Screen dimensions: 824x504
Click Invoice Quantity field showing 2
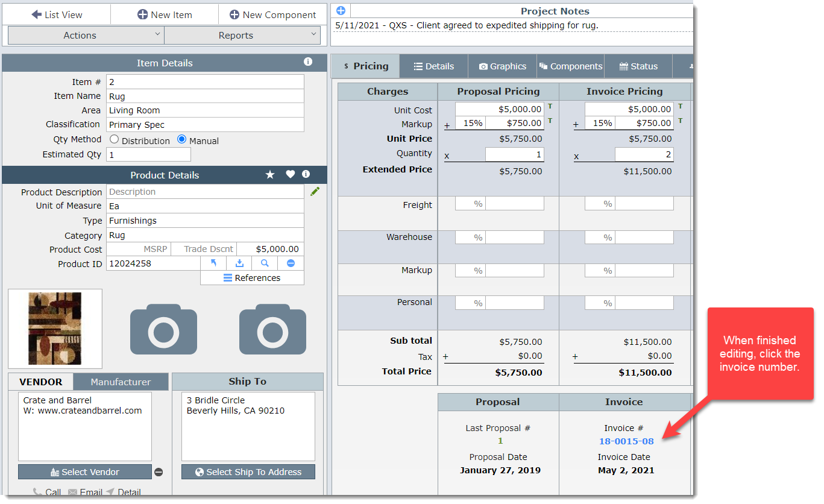pos(644,155)
